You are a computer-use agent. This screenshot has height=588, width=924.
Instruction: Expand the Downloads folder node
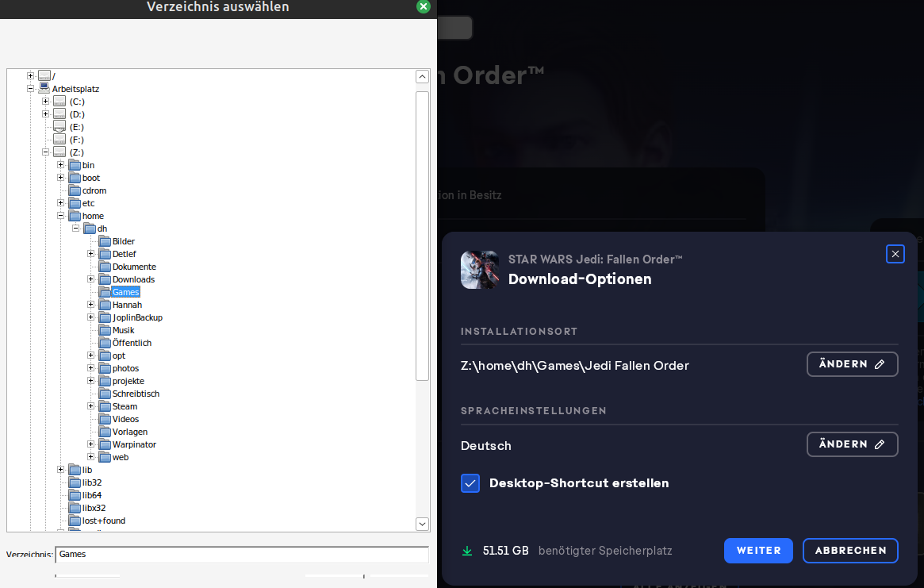tap(90, 279)
